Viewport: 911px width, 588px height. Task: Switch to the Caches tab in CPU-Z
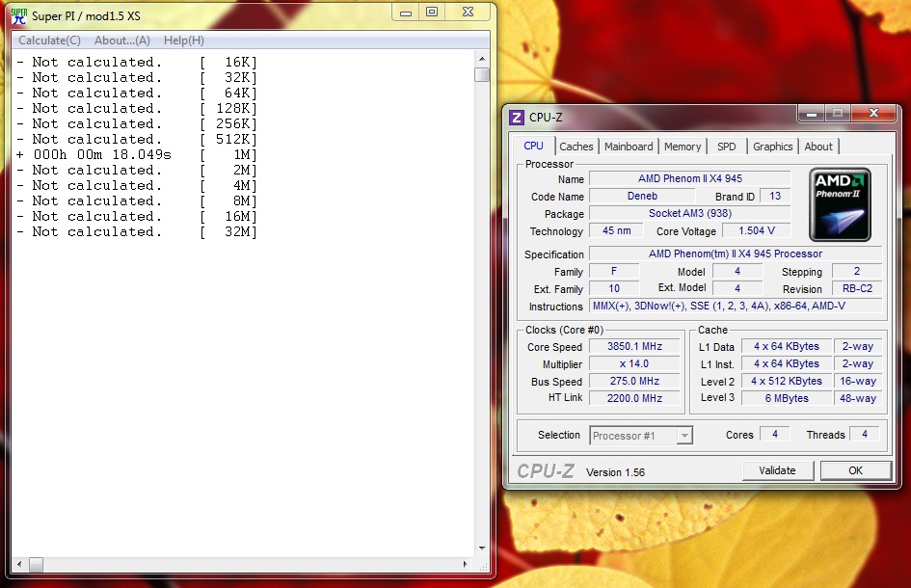click(x=576, y=147)
